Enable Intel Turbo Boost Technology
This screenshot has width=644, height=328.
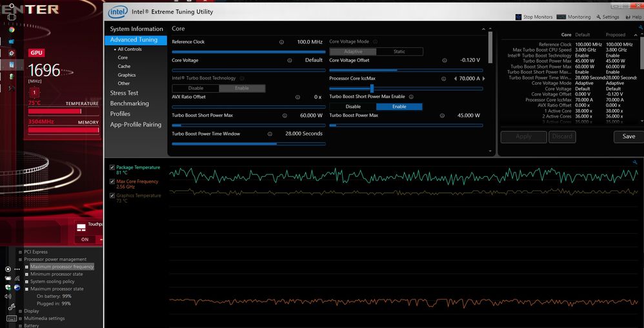click(x=242, y=88)
